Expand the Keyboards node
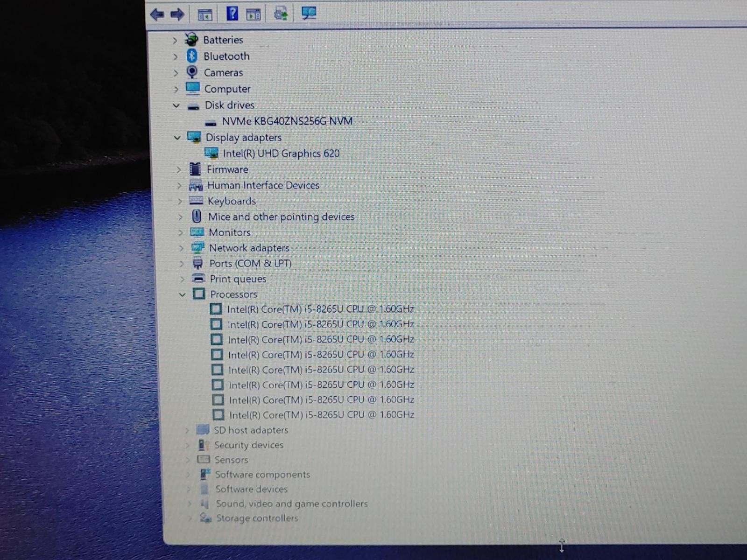This screenshot has height=560, width=747. coord(180,202)
